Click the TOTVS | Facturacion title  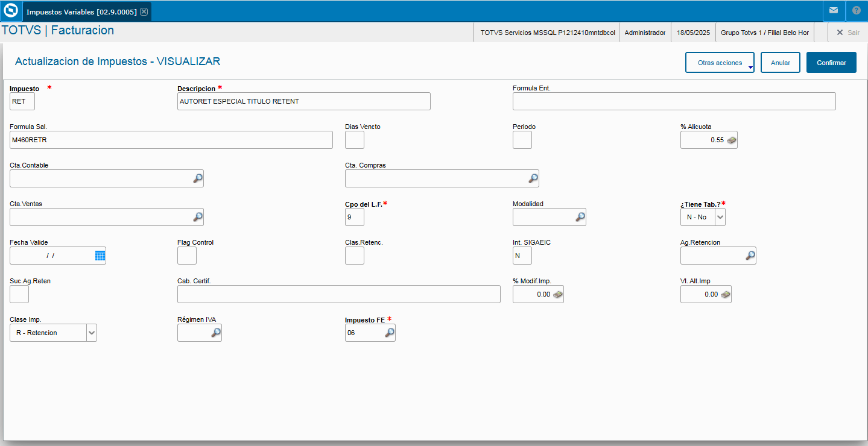[58, 30]
